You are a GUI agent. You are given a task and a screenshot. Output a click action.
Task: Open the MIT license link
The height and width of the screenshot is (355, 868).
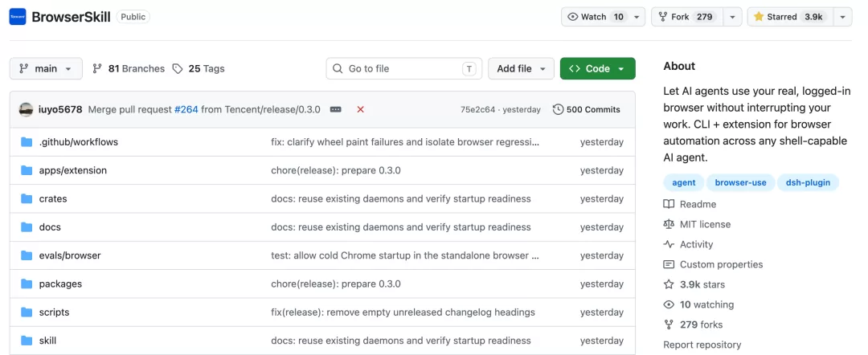[x=698, y=224]
